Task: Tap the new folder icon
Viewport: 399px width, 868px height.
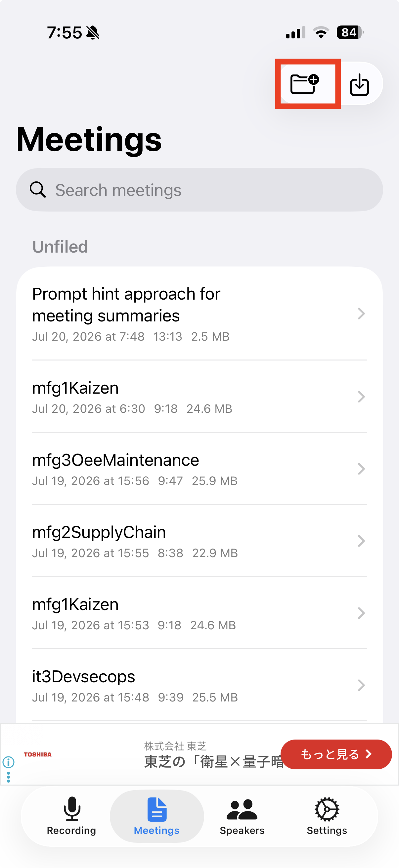Action: [x=305, y=83]
